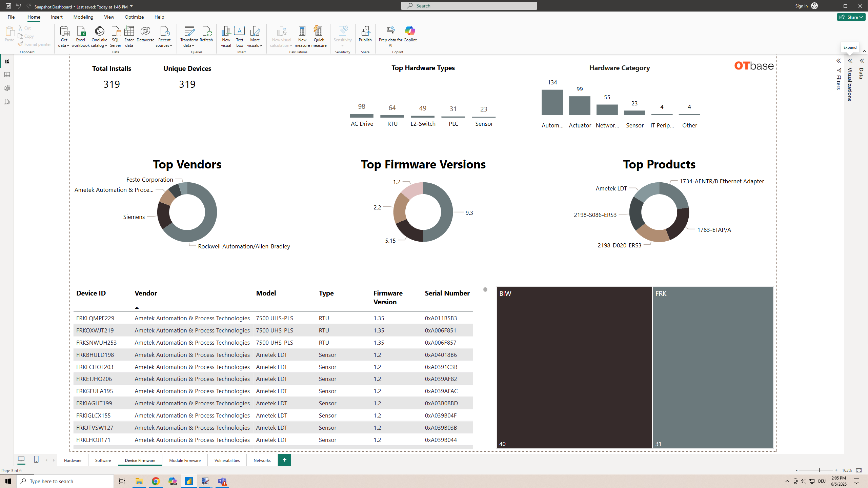Switch to Networks page tab
Image resolution: width=868 pixels, height=488 pixels.
click(262, 460)
